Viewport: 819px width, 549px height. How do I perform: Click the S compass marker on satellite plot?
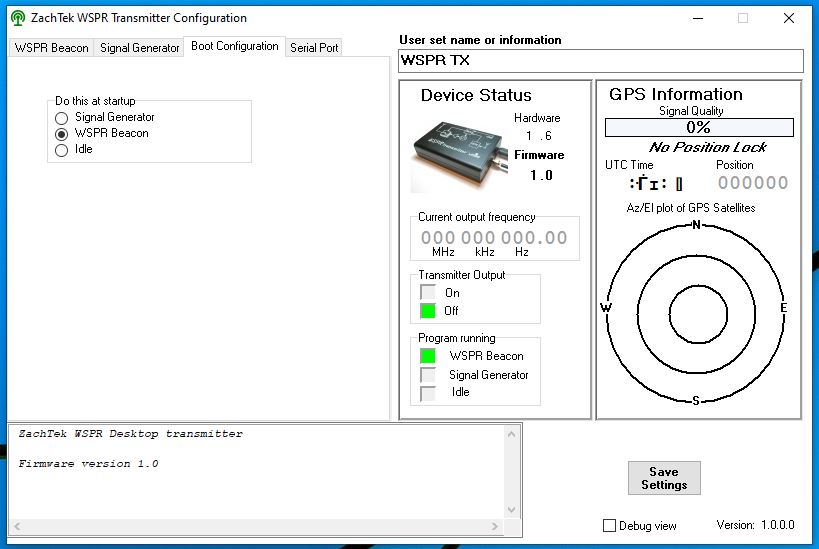pyautogui.click(x=696, y=401)
